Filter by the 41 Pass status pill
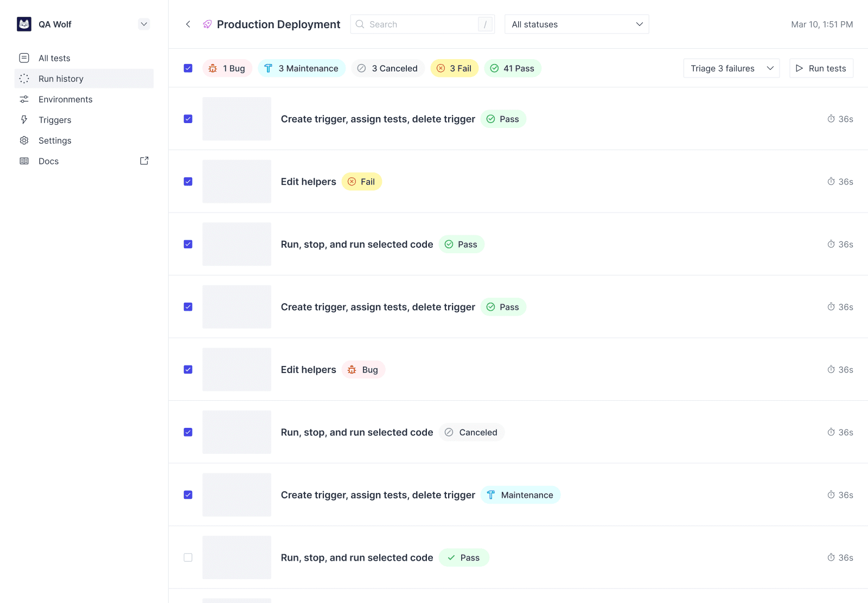Viewport: 868px width, 603px height. tap(512, 68)
